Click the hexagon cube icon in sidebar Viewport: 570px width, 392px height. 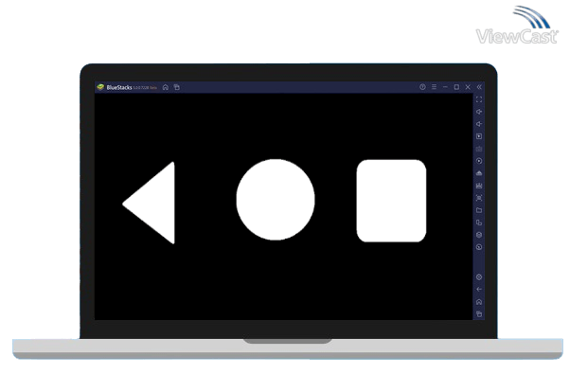point(479,235)
